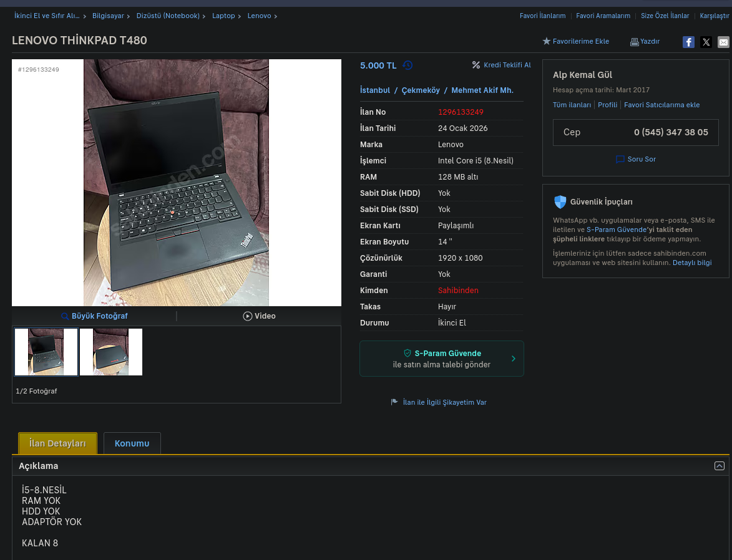Click the percent icon for credit offer
The image size is (732, 560).
click(476, 65)
